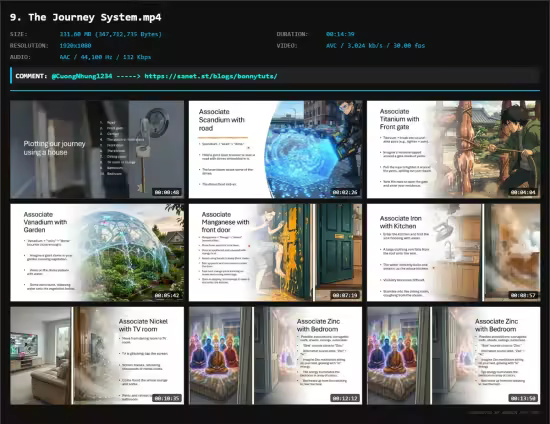Viewport: 550px width, 424px height.
Task: Open the Zinc with Bedroom thumbnail at 00:12:12
Action: [275, 356]
